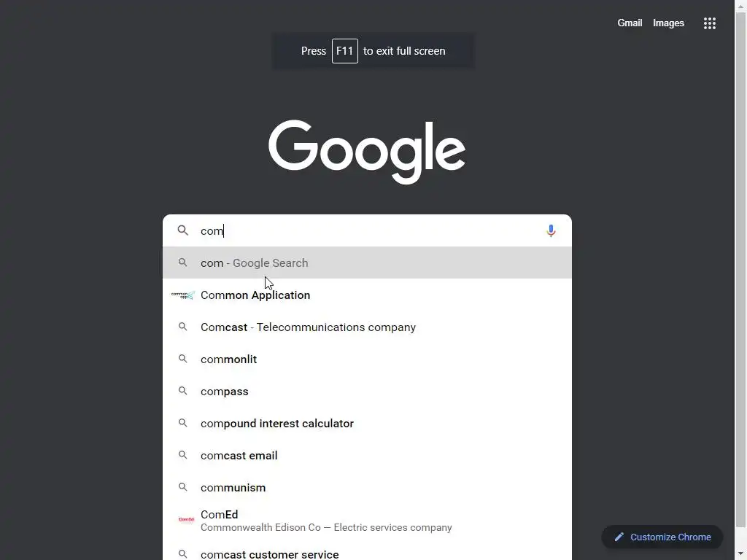
Task: Select the commonlit suggestion
Action: click(x=367, y=359)
